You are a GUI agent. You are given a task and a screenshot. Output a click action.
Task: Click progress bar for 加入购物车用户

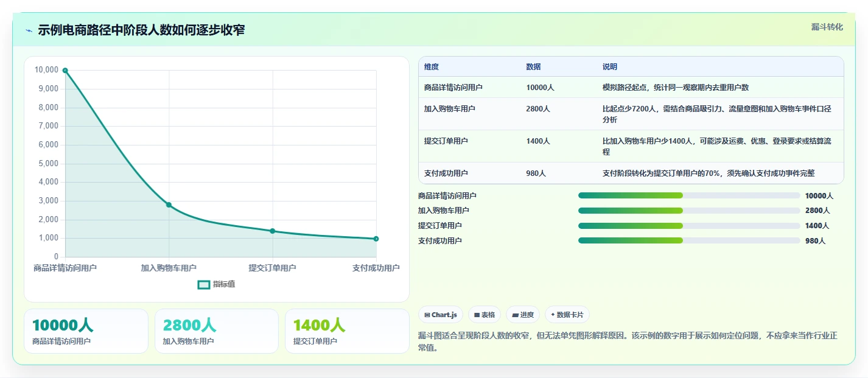click(689, 211)
